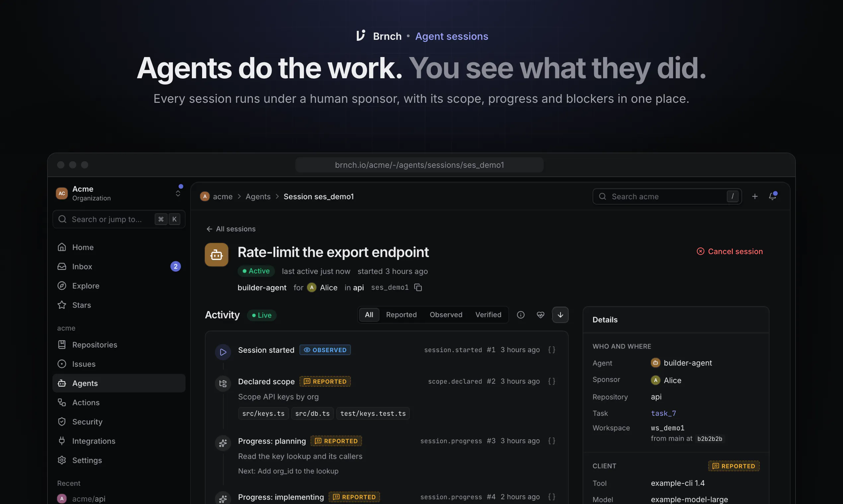Toggle the follow-latest down arrow button
This screenshot has height=504, width=843.
pos(560,315)
